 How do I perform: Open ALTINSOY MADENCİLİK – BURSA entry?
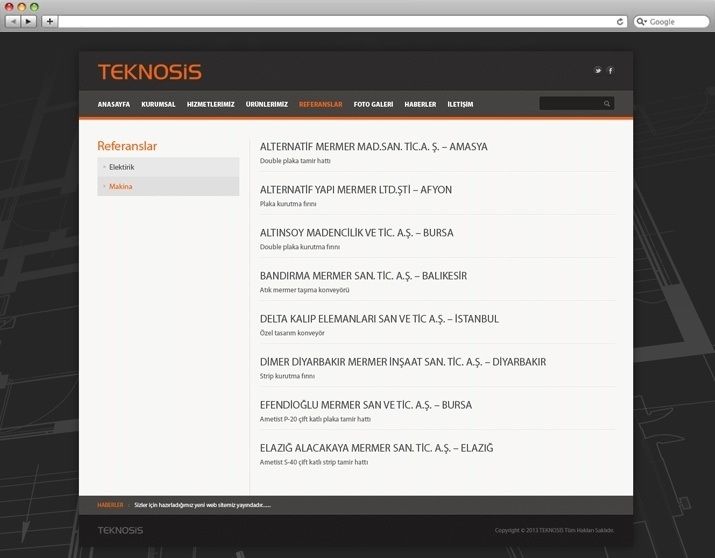click(357, 233)
